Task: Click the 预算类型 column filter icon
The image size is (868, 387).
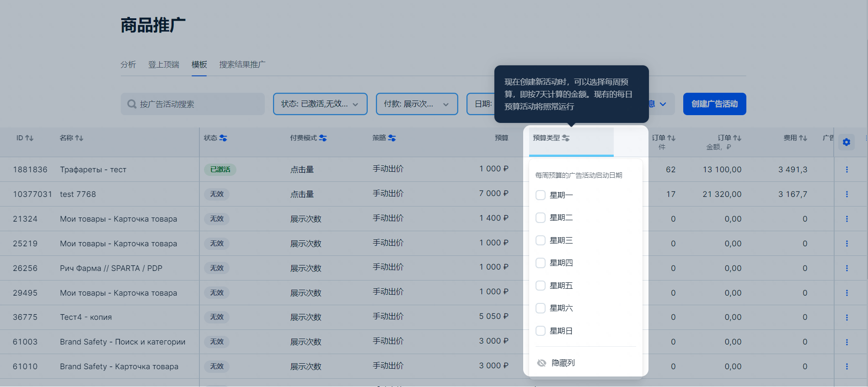Action: coord(566,138)
